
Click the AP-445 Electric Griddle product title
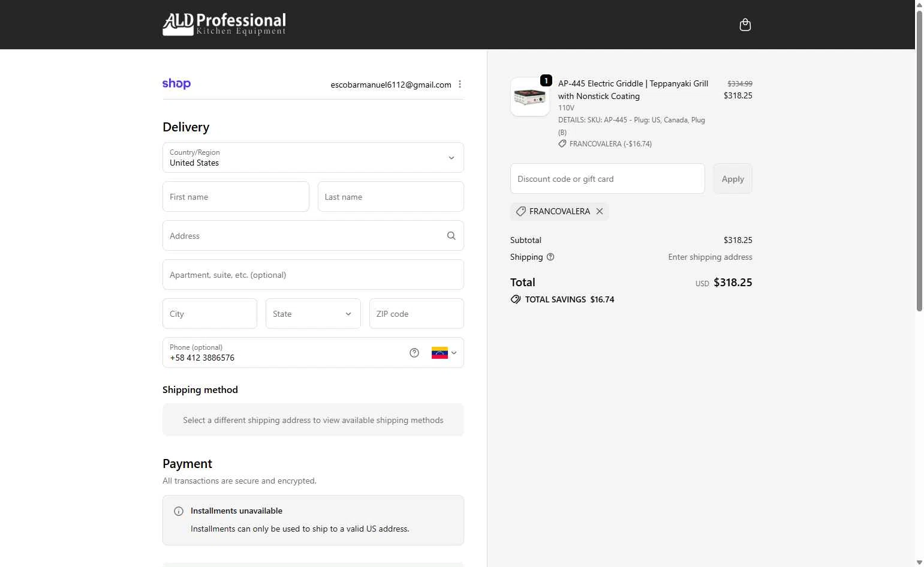[x=633, y=89]
